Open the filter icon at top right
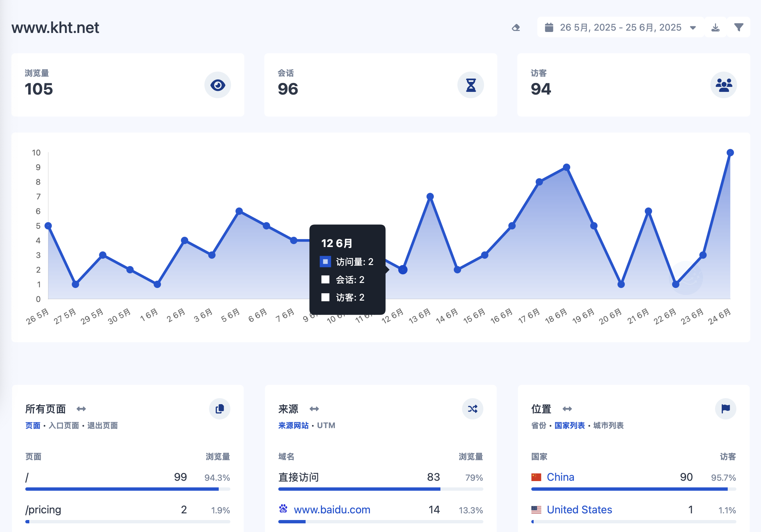The height and width of the screenshot is (532, 761). (738, 27)
